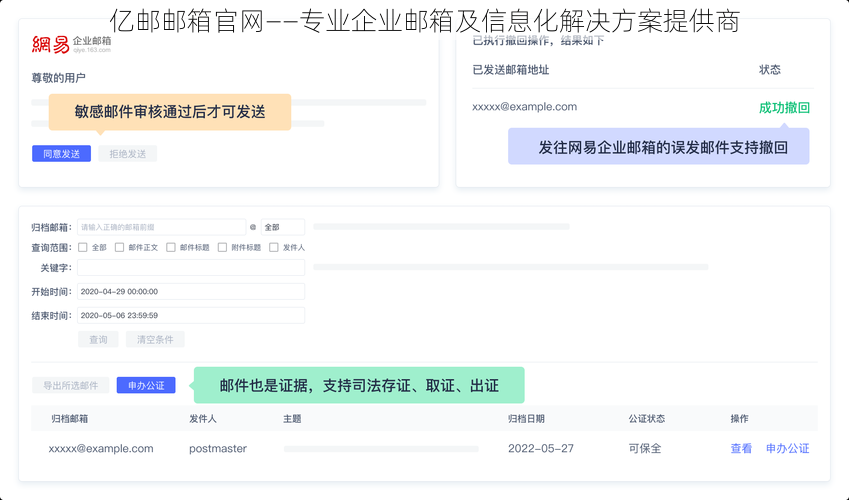Click the 已发送邮箱地址 header
The height and width of the screenshot is (500, 849).
(x=511, y=70)
